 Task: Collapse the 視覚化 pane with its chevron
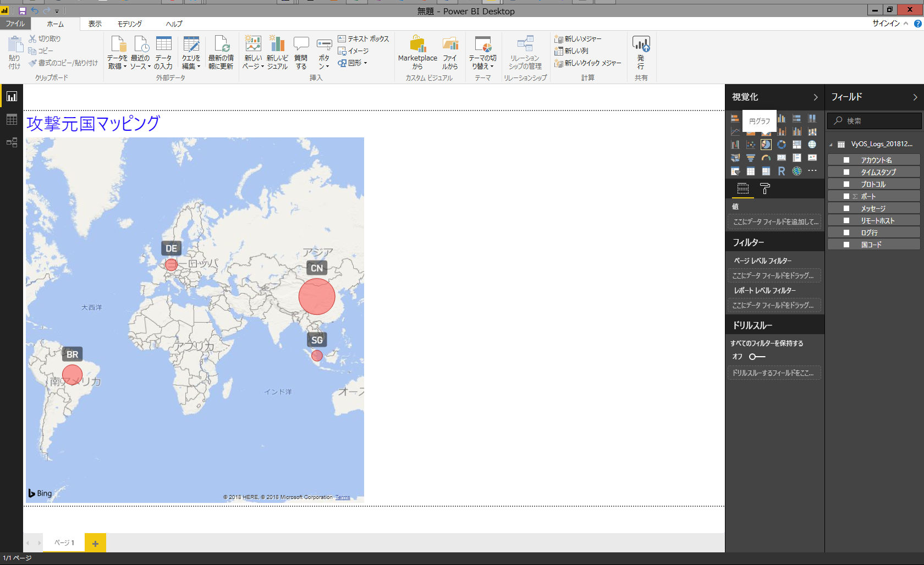[x=816, y=97]
